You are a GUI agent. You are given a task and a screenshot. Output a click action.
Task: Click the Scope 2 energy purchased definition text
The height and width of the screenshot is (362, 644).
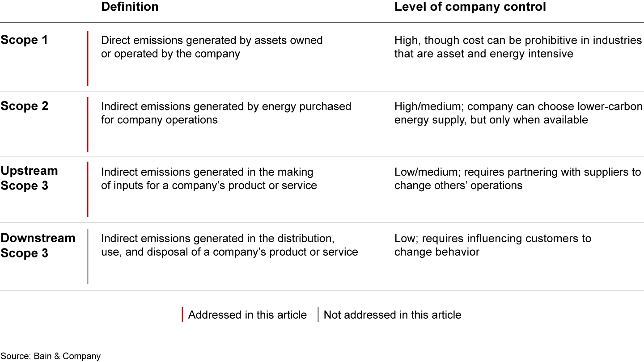click(226, 113)
